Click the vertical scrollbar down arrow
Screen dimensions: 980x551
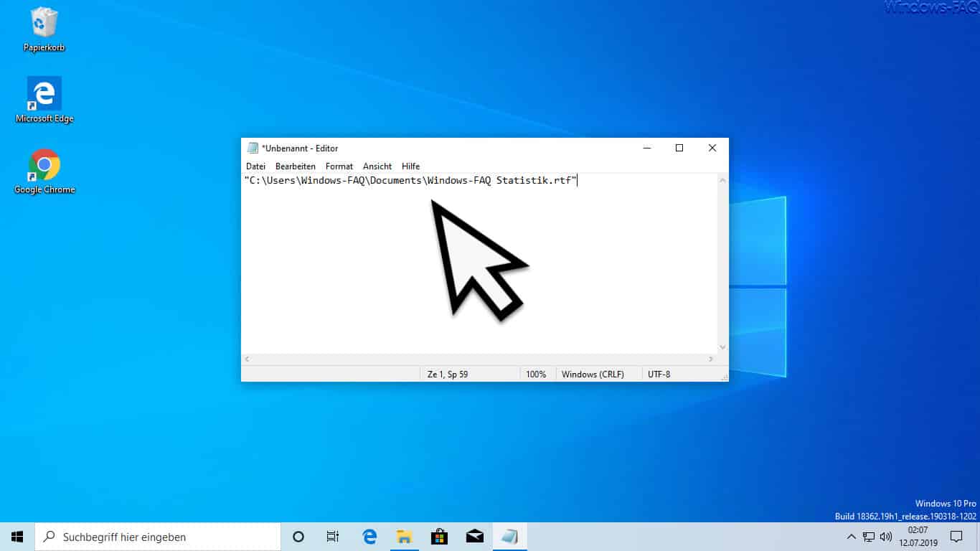tap(722, 347)
